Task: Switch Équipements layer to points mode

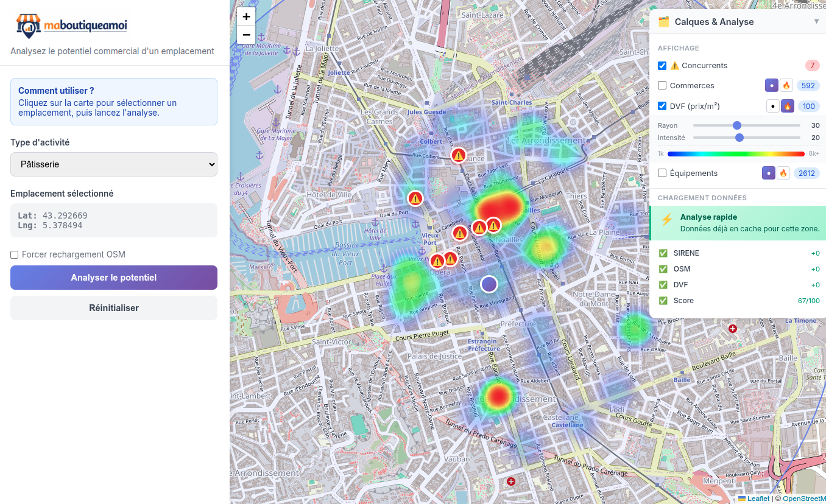Action: (769, 173)
